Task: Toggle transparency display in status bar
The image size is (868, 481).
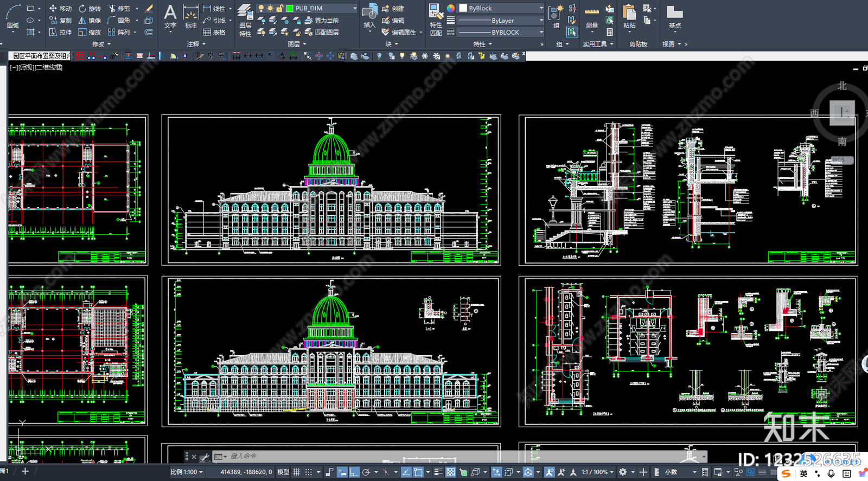Action: coord(450,472)
